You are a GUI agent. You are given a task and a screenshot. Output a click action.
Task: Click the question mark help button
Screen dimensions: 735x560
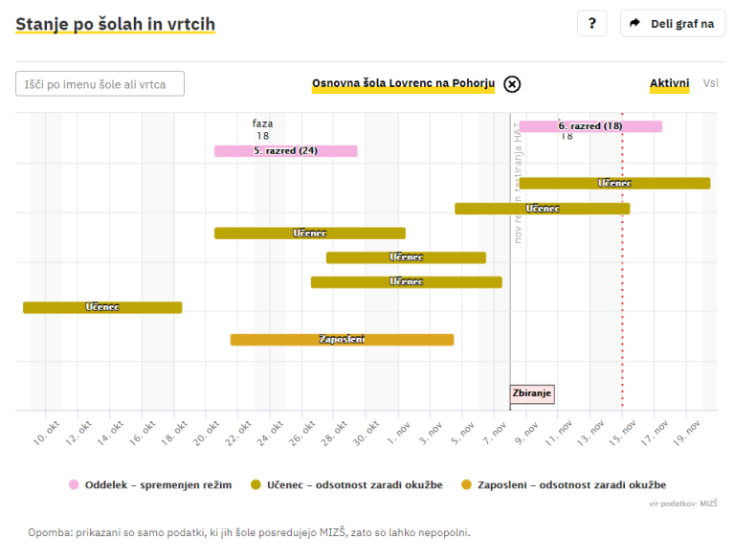(x=591, y=24)
